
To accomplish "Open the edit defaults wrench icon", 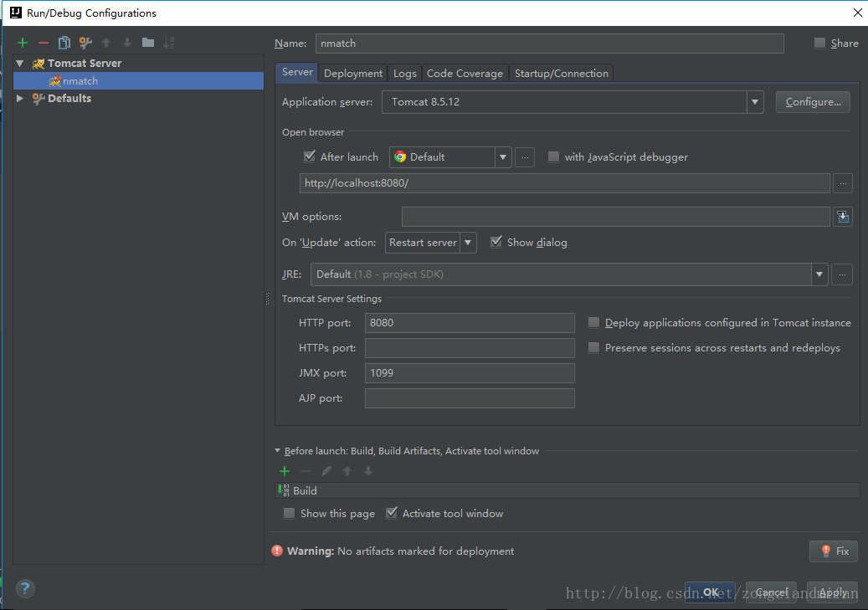I will coord(85,43).
